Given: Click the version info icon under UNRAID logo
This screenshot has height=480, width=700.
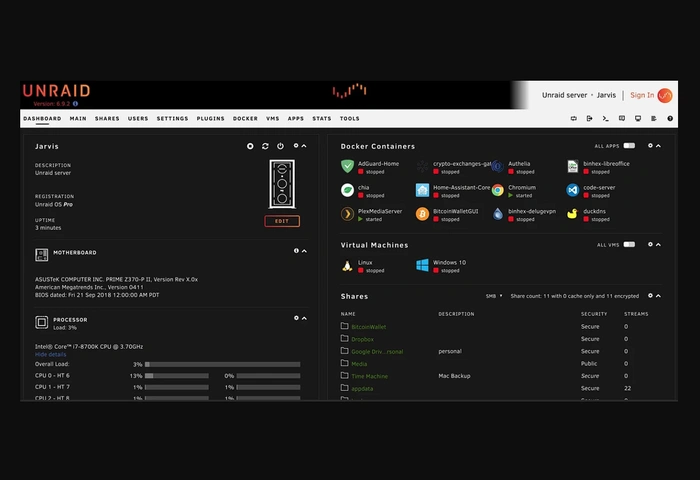Looking at the screenshot, I should point(75,104).
